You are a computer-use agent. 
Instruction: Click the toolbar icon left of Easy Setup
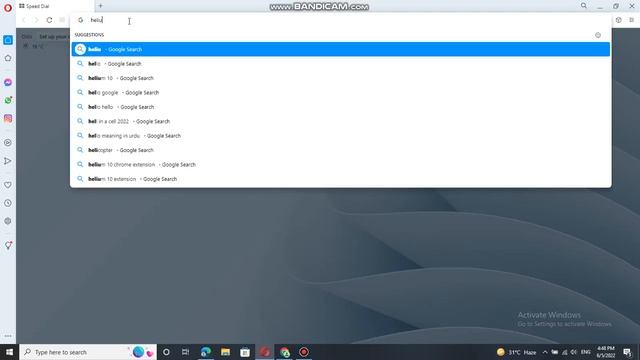coord(618,20)
